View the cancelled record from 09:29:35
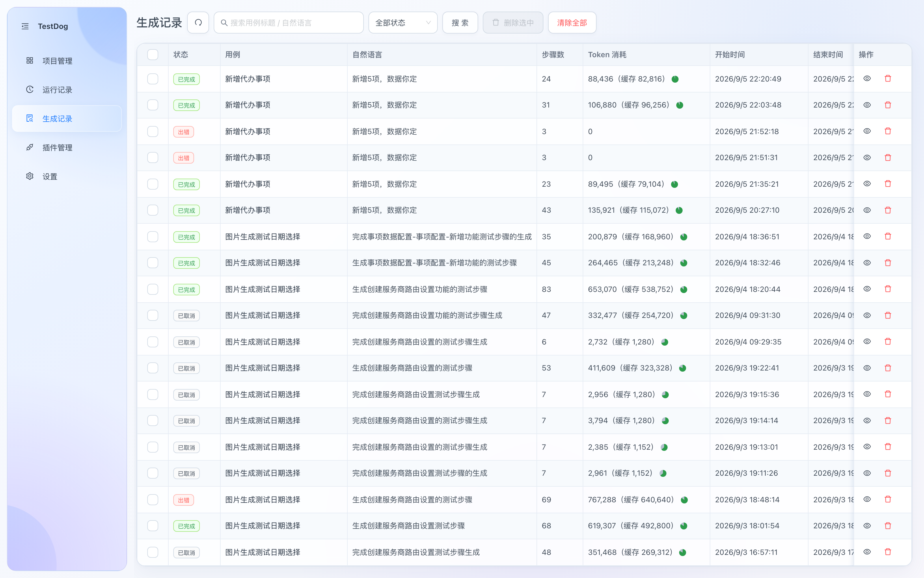 [x=867, y=342]
